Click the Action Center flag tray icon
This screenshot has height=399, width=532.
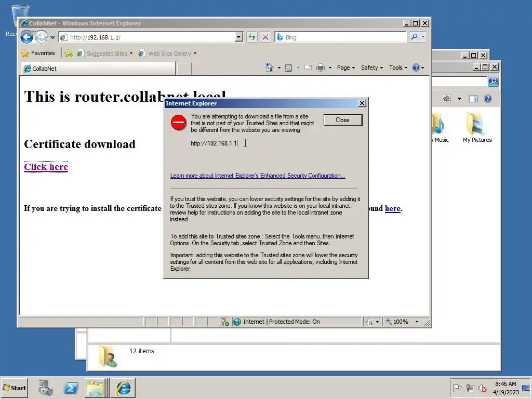457,388
